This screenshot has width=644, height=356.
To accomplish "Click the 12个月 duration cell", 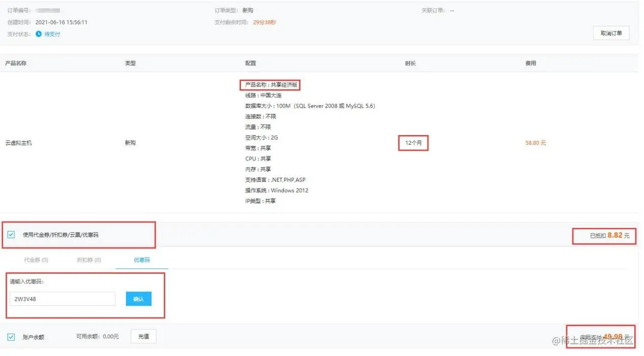I will point(413,143).
